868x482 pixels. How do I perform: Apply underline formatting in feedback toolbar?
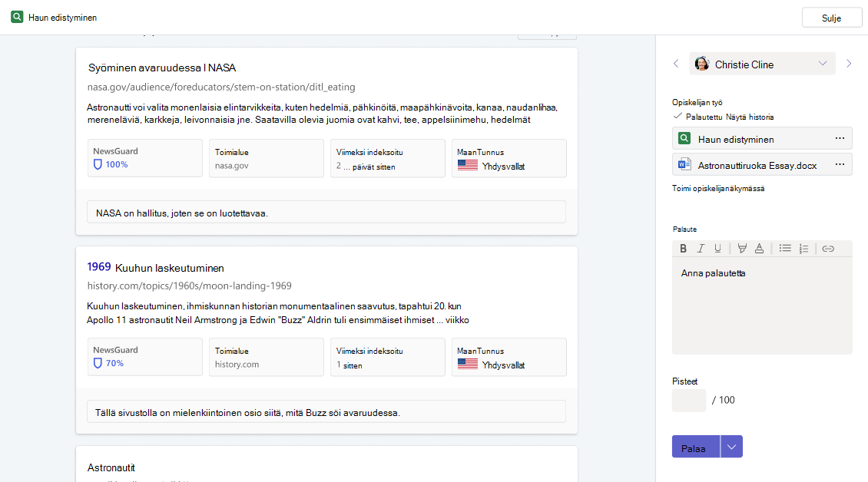[717, 249]
